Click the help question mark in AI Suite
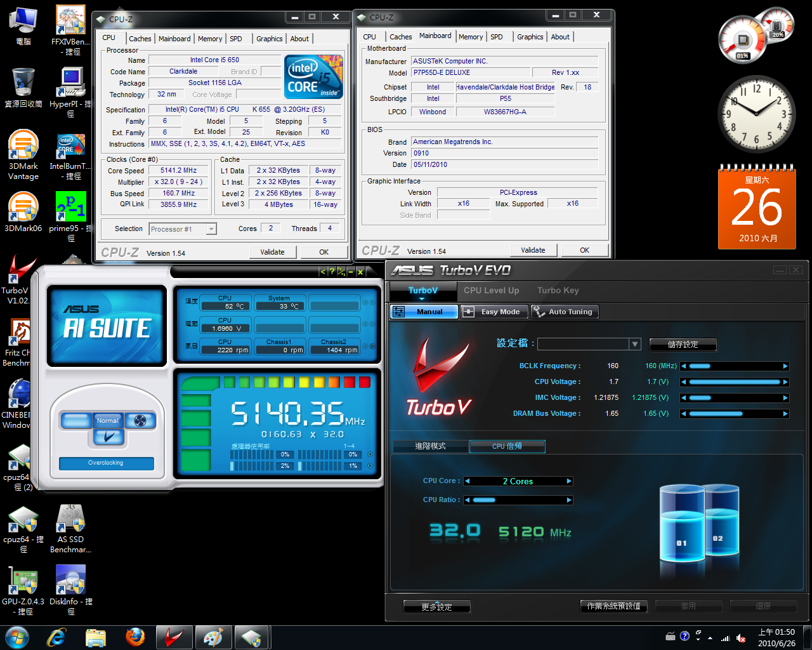The width and height of the screenshot is (812, 650). pos(331,272)
